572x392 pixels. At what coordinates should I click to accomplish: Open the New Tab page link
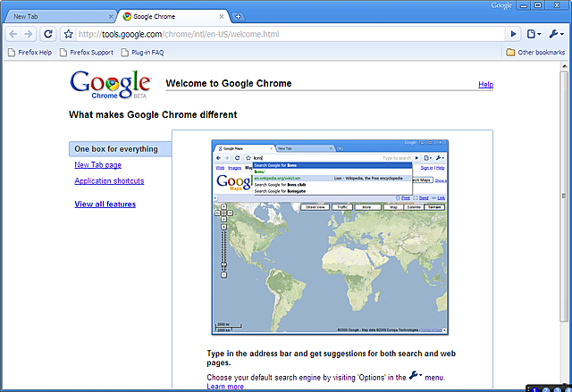pyautogui.click(x=97, y=165)
